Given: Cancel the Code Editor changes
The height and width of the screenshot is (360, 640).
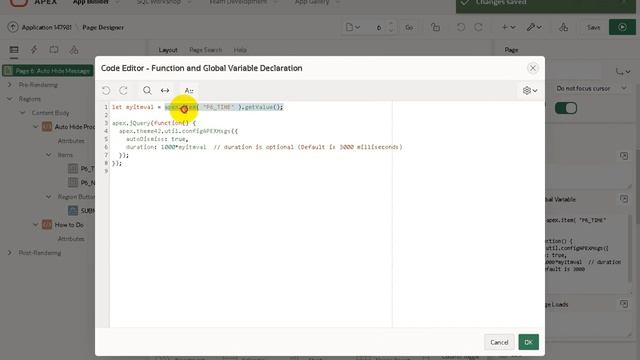Looking at the screenshot, I should click(x=499, y=342).
